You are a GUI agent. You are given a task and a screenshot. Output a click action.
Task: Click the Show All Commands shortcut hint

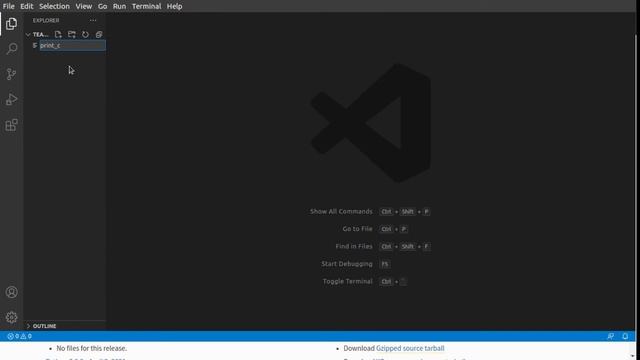370,211
